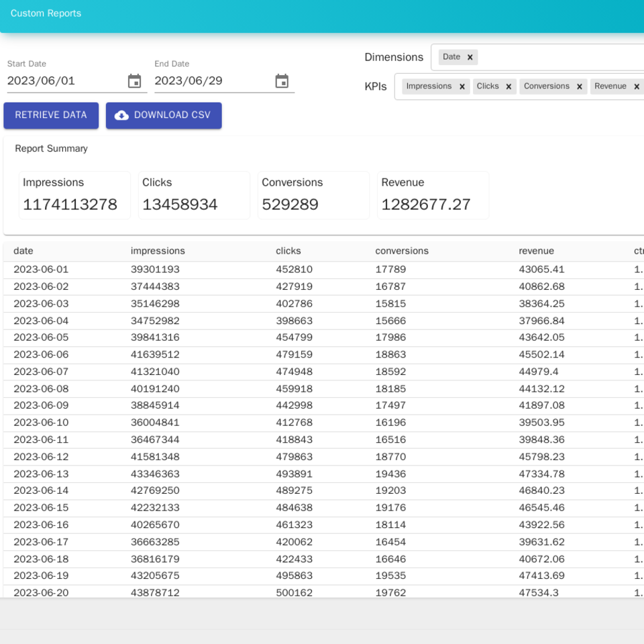Sort by the clicks column header

(288, 251)
